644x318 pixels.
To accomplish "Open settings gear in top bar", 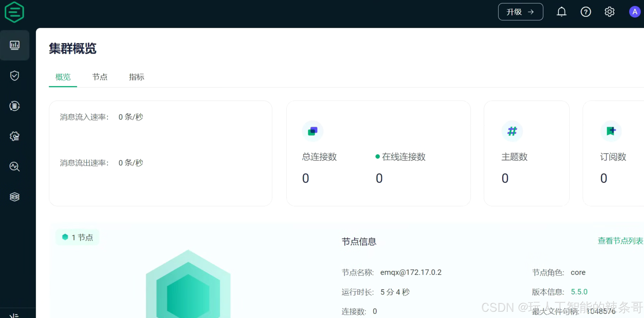I will point(610,12).
